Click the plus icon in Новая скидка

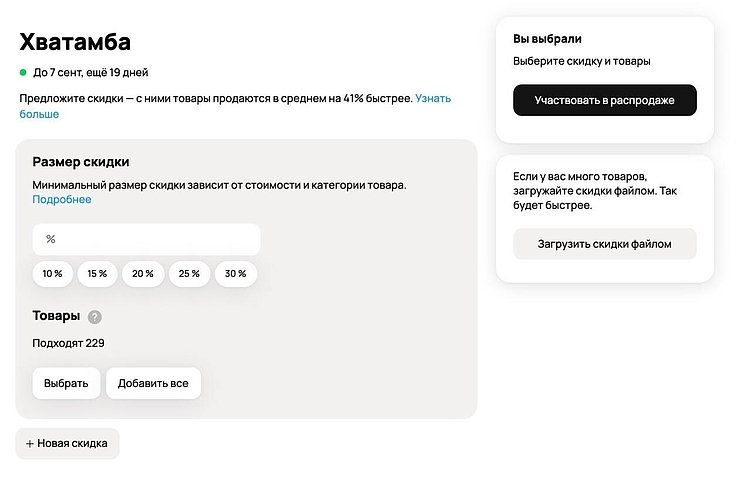coord(30,444)
